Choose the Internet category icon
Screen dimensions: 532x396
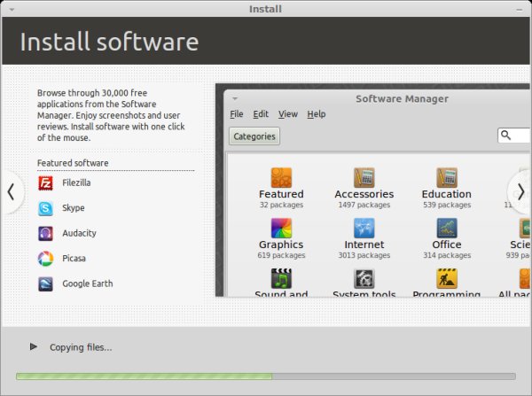click(x=364, y=228)
